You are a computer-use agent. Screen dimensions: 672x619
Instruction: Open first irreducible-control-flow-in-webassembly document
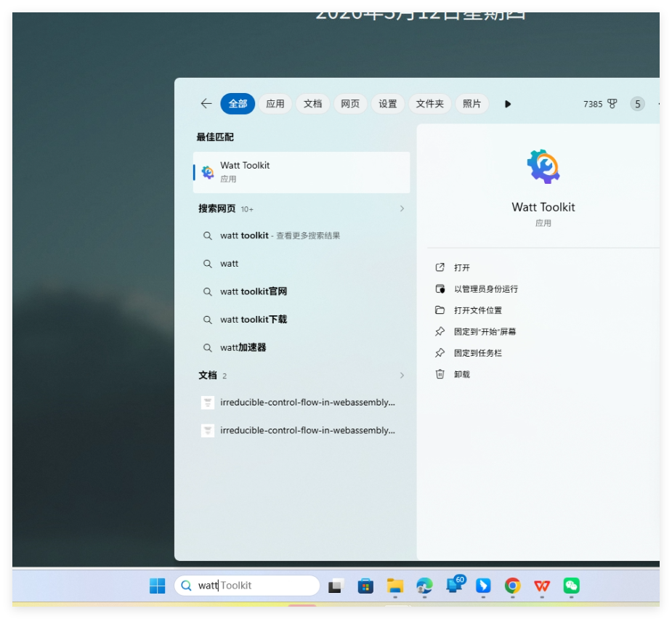[x=301, y=402]
